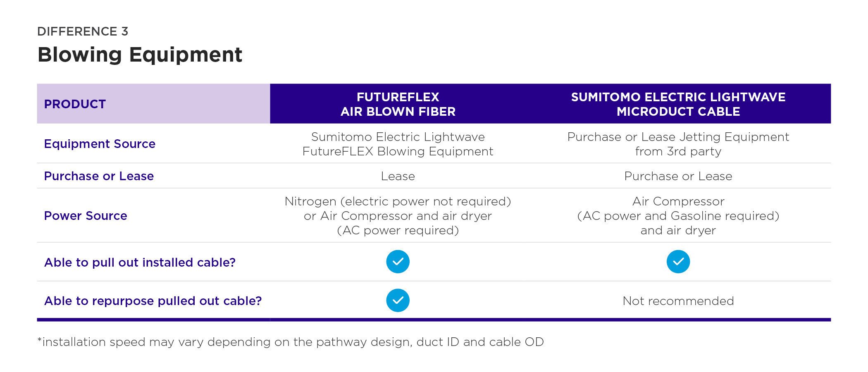
Task: Click 'Able to repurpose pulled out cable?' label
Action: 153,301
